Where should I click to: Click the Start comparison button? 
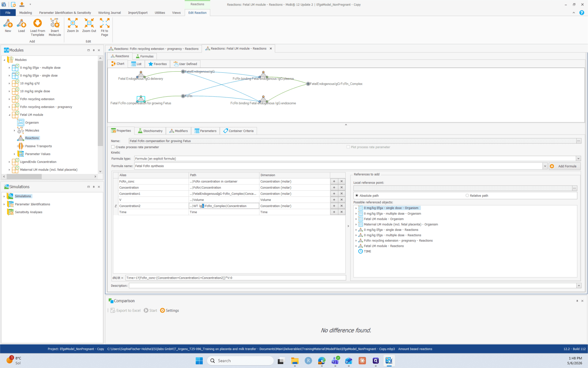pos(150,310)
